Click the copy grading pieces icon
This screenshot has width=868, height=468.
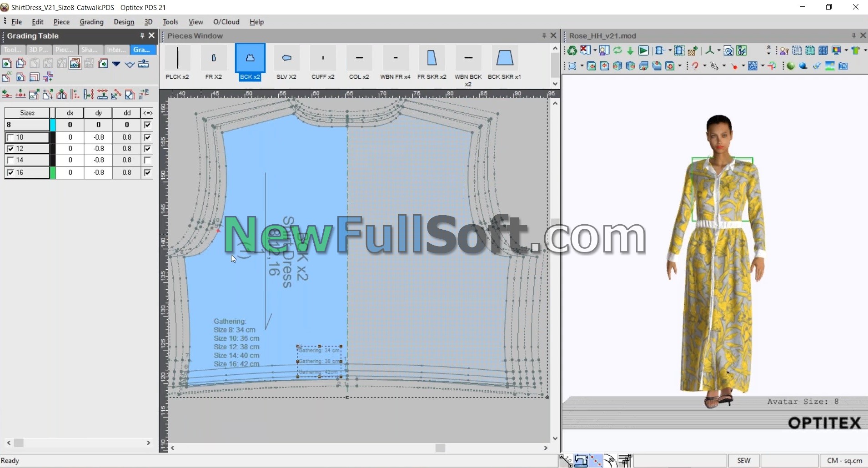pyautogui.click(x=21, y=63)
